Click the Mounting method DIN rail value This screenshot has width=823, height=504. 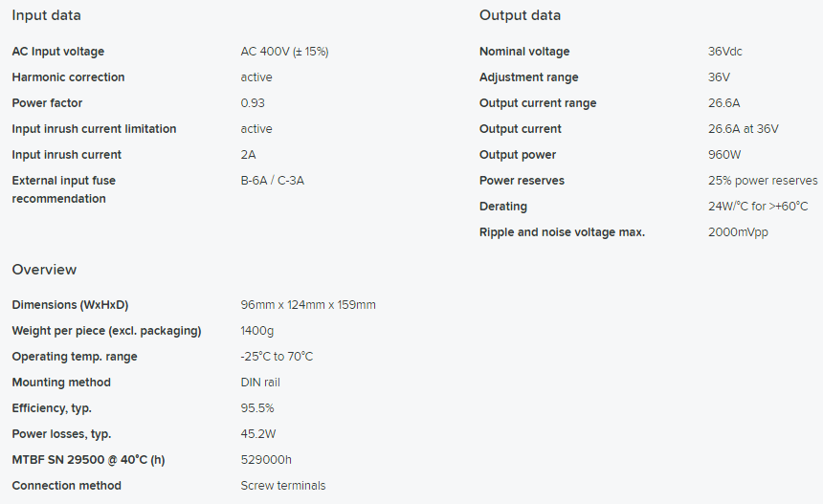tap(260, 383)
